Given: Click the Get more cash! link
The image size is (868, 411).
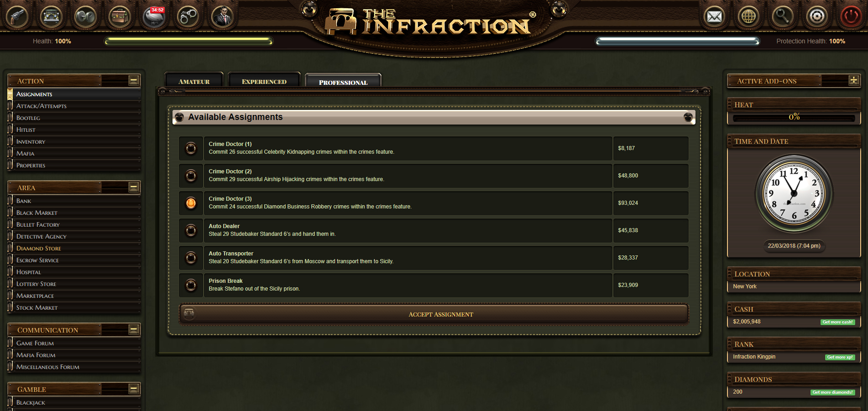Looking at the screenshot, I should coord(837,322).
